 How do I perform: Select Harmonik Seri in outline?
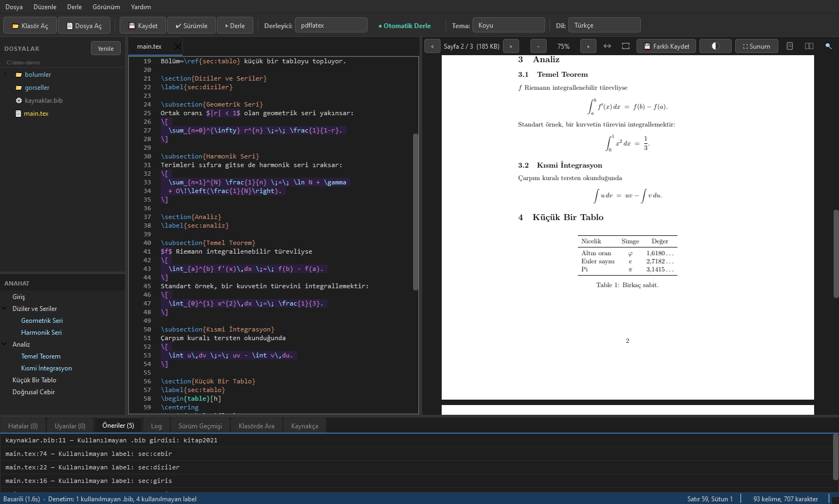coord(41,333)
